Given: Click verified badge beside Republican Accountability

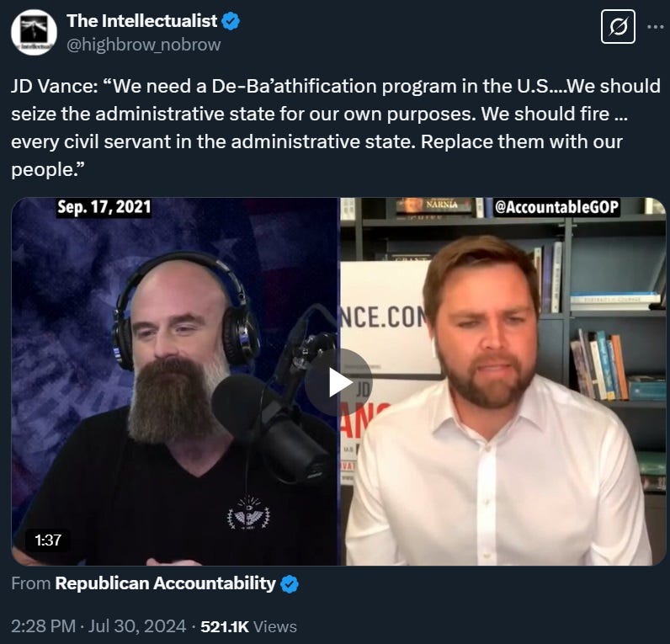Looking at the screenshot, I should pyautogui.click(x=290, y=584).
